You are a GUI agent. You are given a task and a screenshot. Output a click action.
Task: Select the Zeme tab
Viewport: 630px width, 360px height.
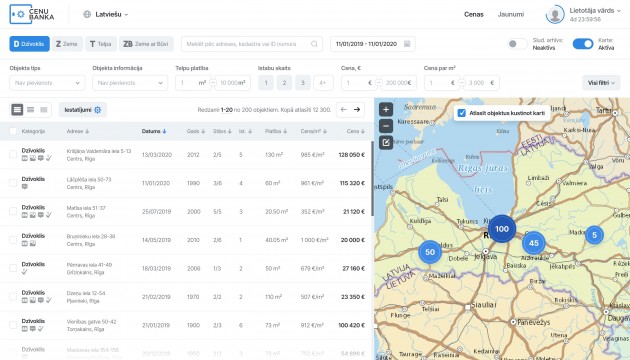point(67,44)
